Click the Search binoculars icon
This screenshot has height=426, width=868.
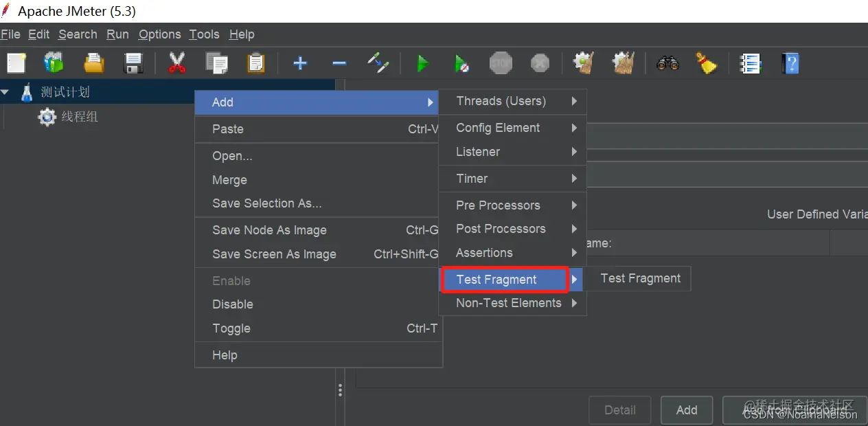tap(667, 64)
